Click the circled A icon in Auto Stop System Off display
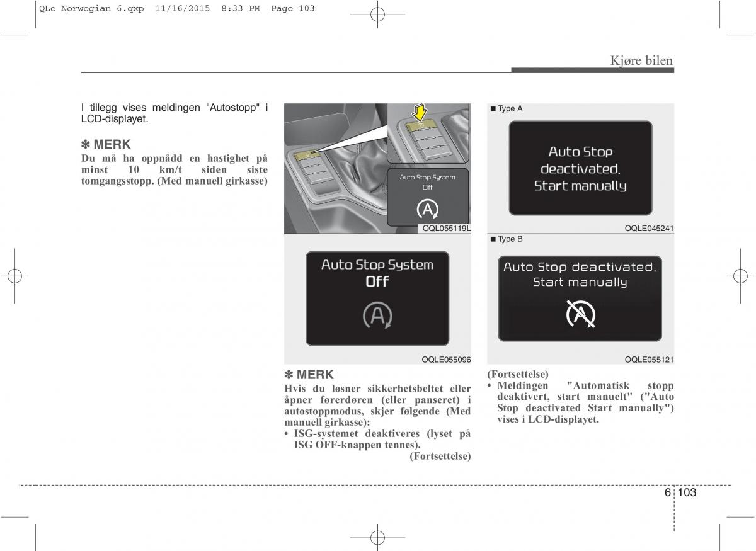Viewport: 756px width, 551px height. [x=377, y=315]
